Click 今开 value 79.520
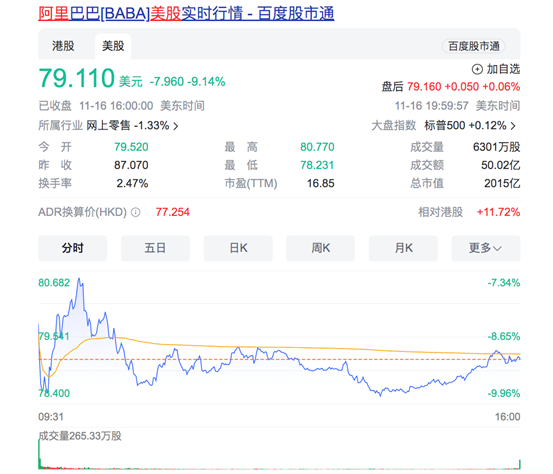This screenshot has height=474, width=553. (x=131, y=147)
